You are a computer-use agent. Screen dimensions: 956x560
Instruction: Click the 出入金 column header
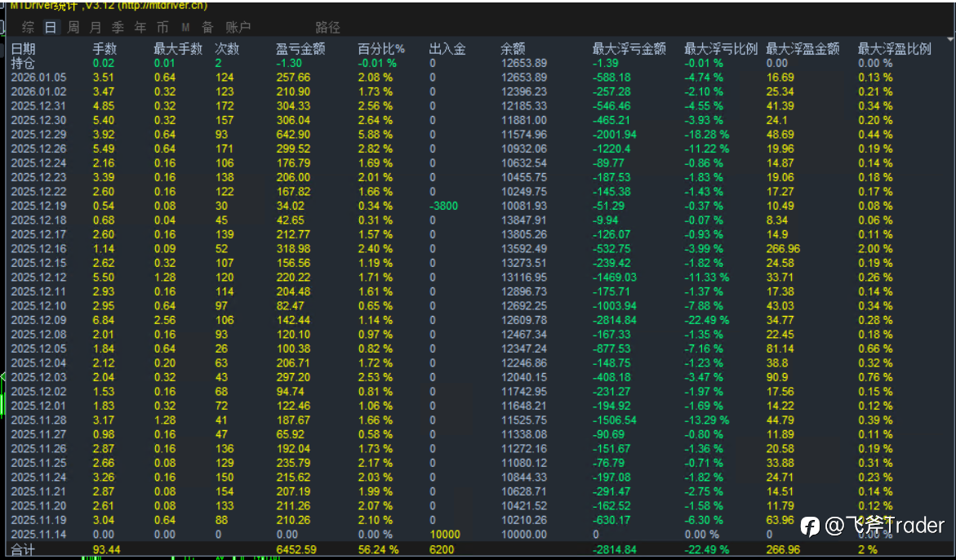tap(447, 49)
